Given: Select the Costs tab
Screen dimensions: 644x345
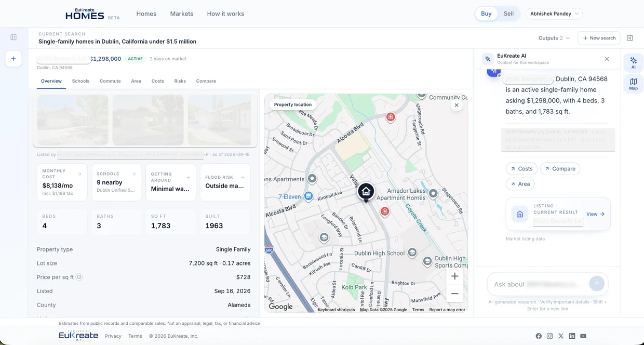Looking at the screenshot, I should [x=158, y=81].
